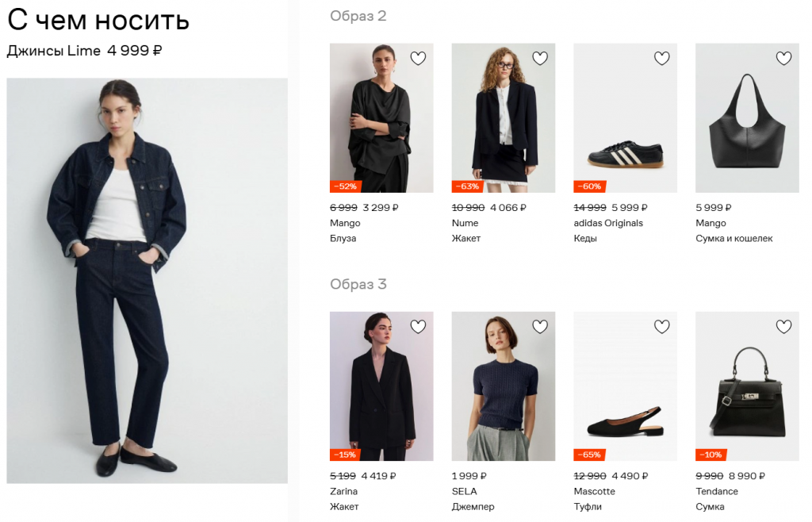Open the Lime jeans main model photo
Screen dimensions: 812x522
click(147, 281)
